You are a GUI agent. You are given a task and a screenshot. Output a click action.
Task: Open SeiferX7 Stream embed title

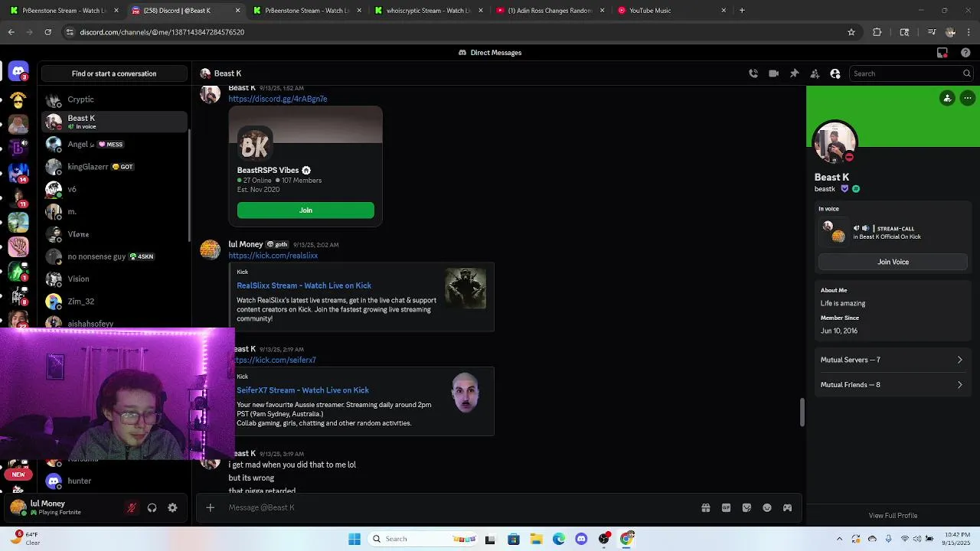tap(302, 390)
